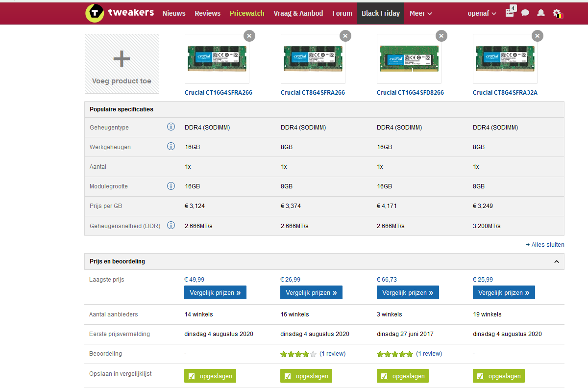Click the Populaire specificaties section header
Screen dimensions: 588x391
(324, 109)
